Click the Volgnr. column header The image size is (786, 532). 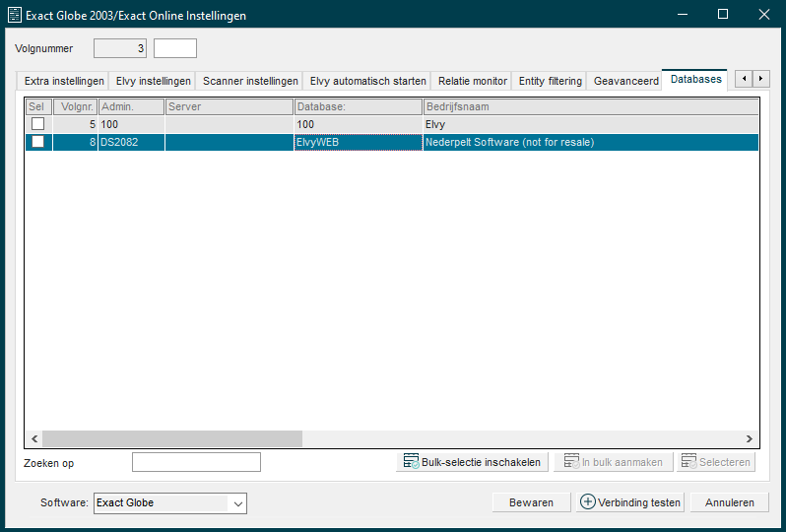pos(75,106)
